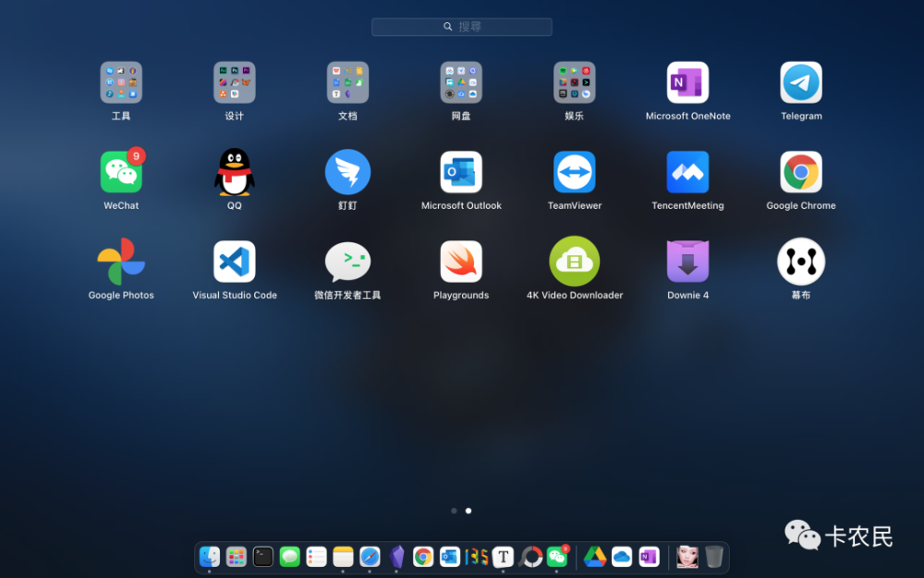Open the portrait thumbnail in the dock
This screenshot has height=578, width=924.
[x=687, y=557]
